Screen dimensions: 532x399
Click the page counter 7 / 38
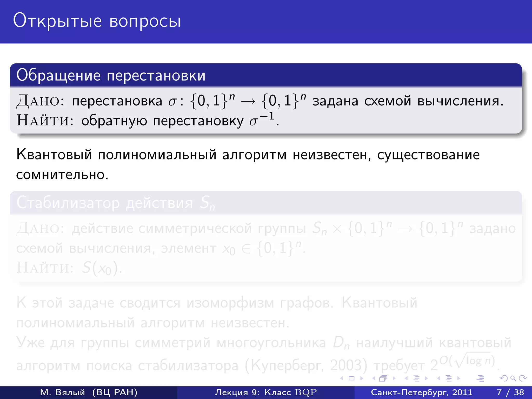coord(510,392)
